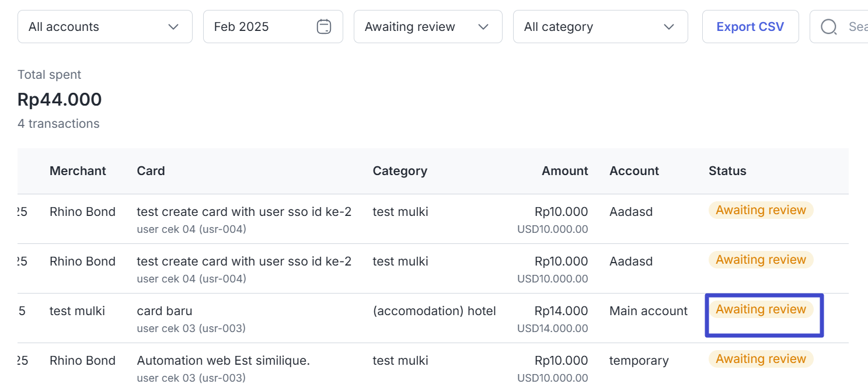Click Awaiting review badge for Main account

pyautogui.click(x=761, y=310)
